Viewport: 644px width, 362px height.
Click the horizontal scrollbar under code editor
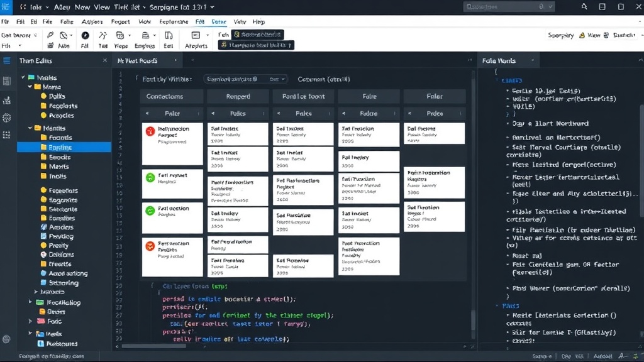click(x=154, y=346)
